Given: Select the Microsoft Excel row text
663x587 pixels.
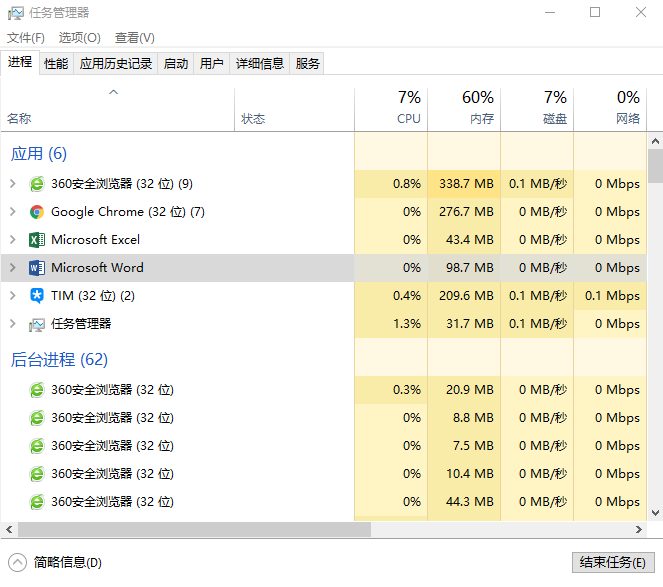Looking at the screenshot, I should [95, 240].
